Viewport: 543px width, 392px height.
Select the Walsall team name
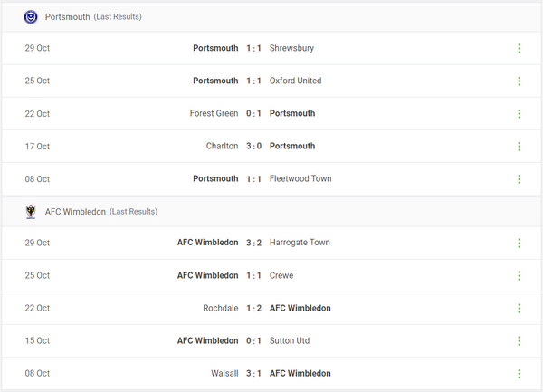(x=224, y=374)
